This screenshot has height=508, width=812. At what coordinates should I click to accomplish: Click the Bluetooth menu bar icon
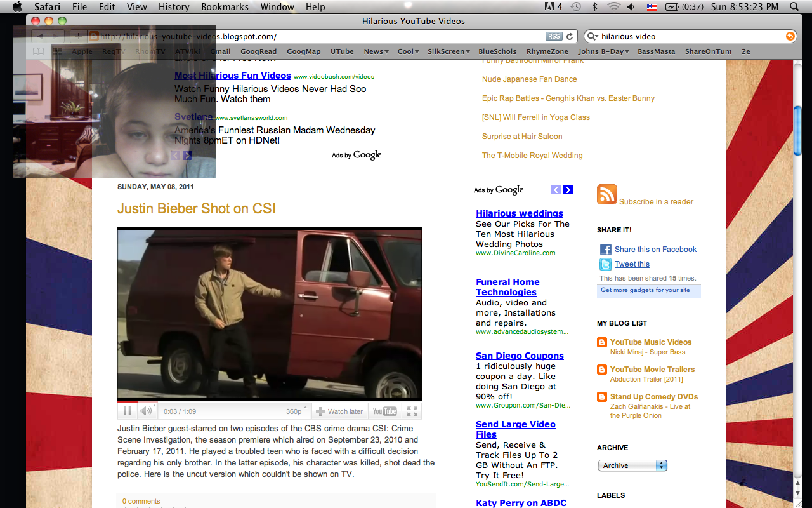click(594, 7)
